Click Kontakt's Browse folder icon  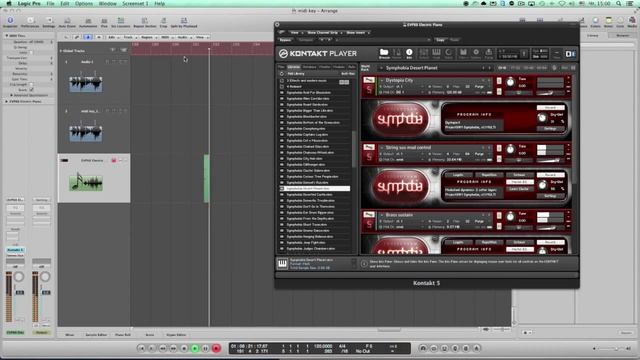(384, 53)
